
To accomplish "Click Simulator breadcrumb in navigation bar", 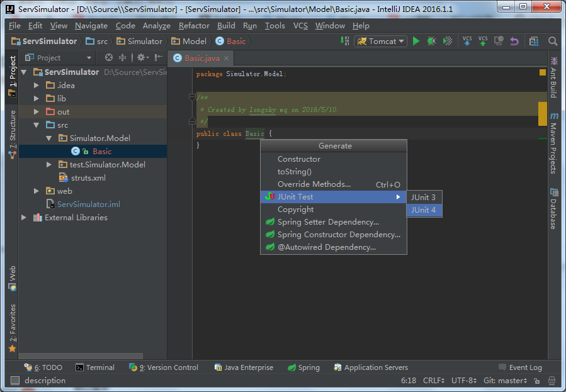I will [139, 41].
